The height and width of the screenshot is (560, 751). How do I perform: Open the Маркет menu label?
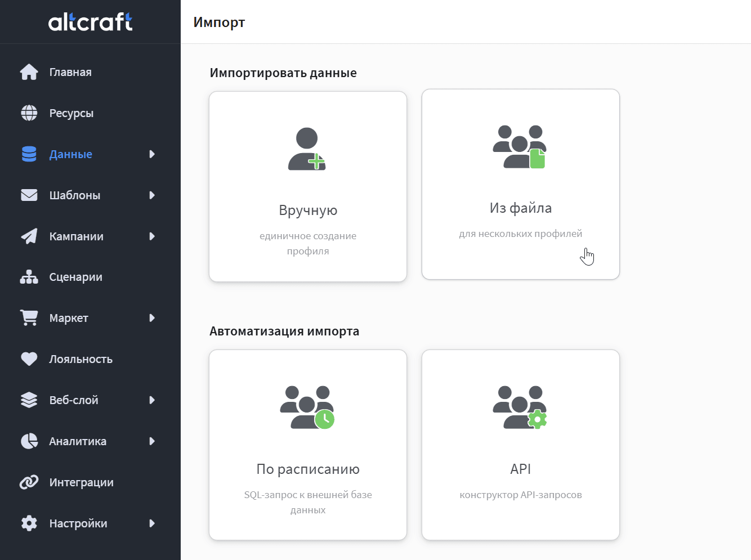coord(69,318)
